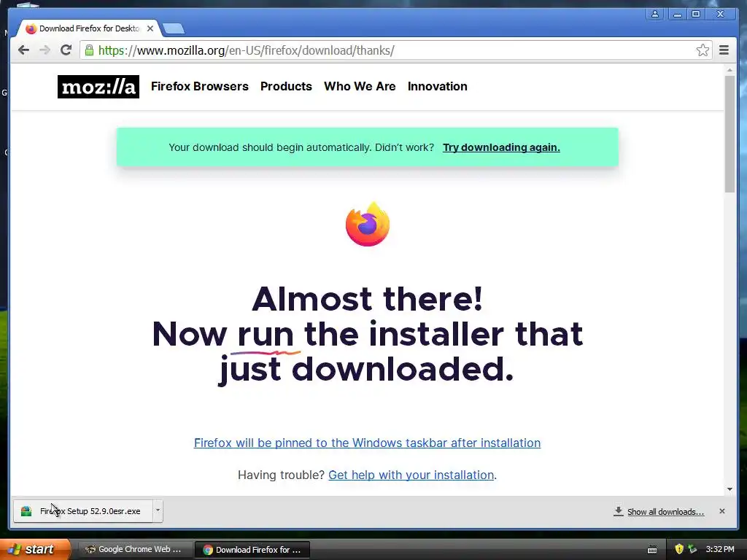This screenshot has width=747, height=560.
Task: Click scrollbar up arrow
Action: 729,70
